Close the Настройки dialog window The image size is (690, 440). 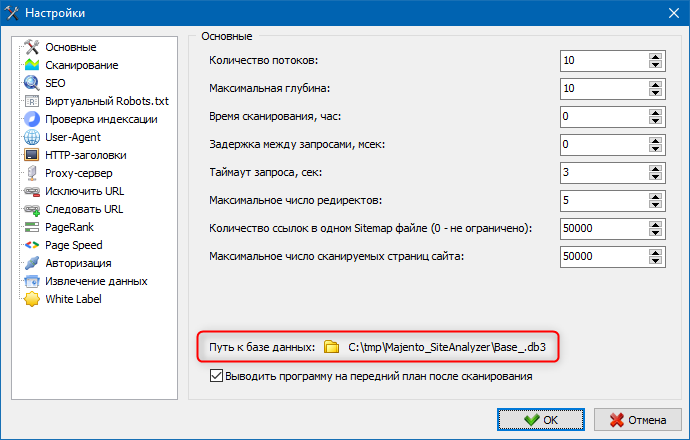[x=674, y=13]
